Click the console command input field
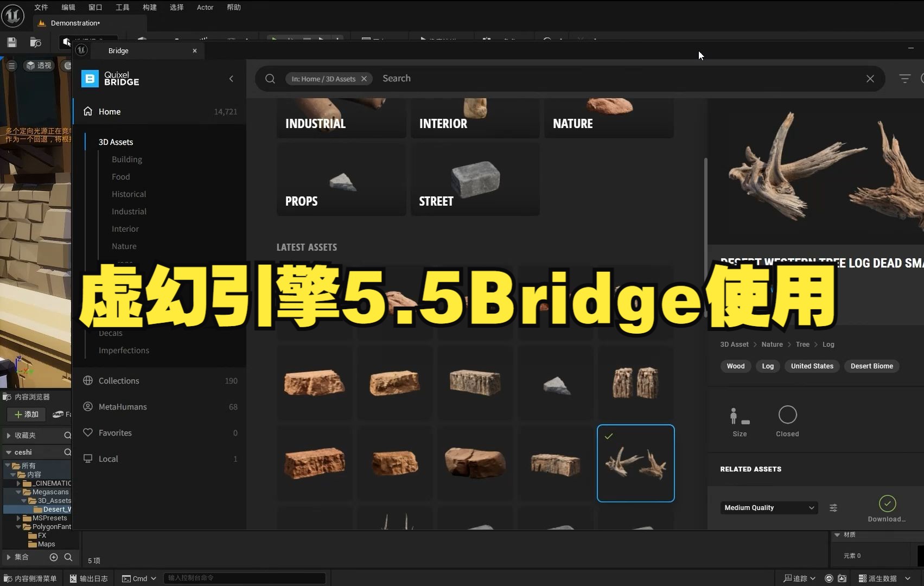This screenshot has width=924, height=586. [244, 578]
